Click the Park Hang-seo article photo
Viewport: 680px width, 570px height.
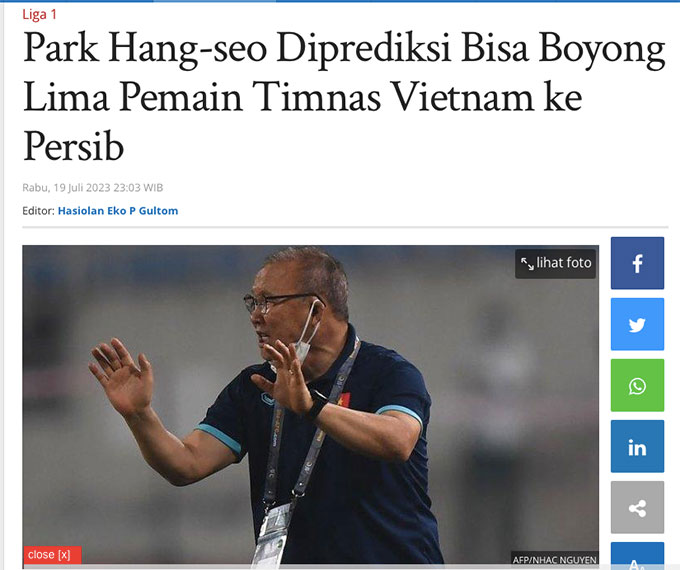pyautogui.click(x=311, y=405)
